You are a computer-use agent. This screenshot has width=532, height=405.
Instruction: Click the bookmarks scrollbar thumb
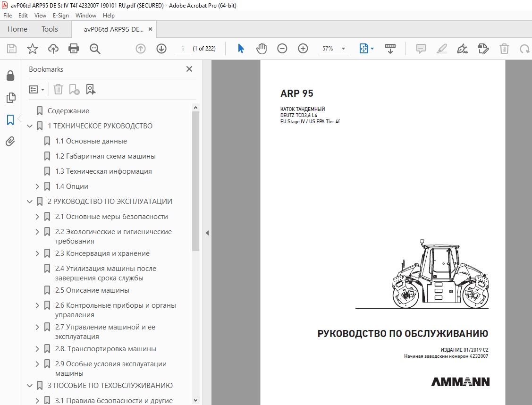coord(195,181)
